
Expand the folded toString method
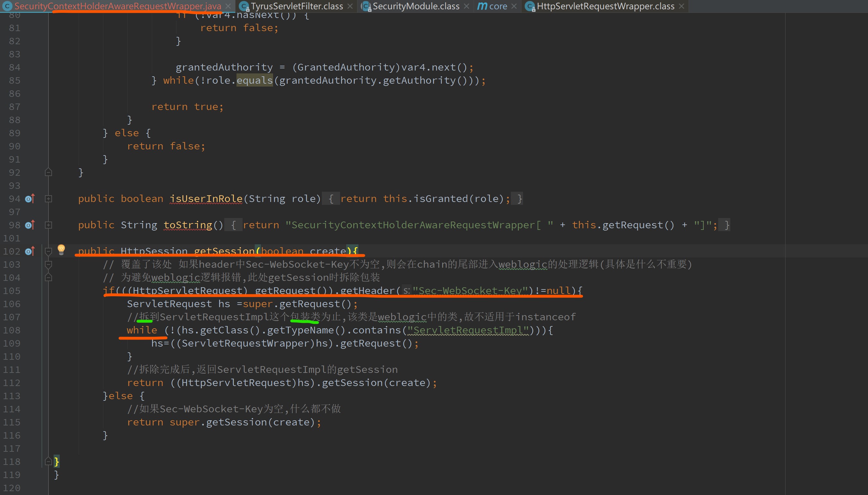[48, 225]
